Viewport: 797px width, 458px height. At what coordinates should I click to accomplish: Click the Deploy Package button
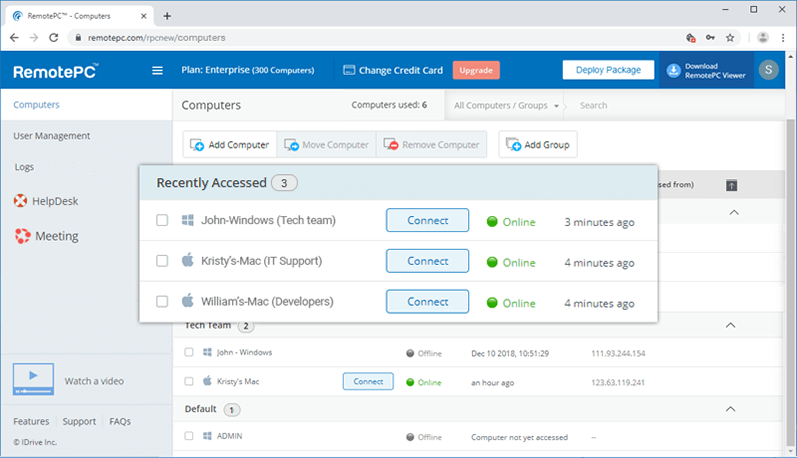[x=608, y=70]
